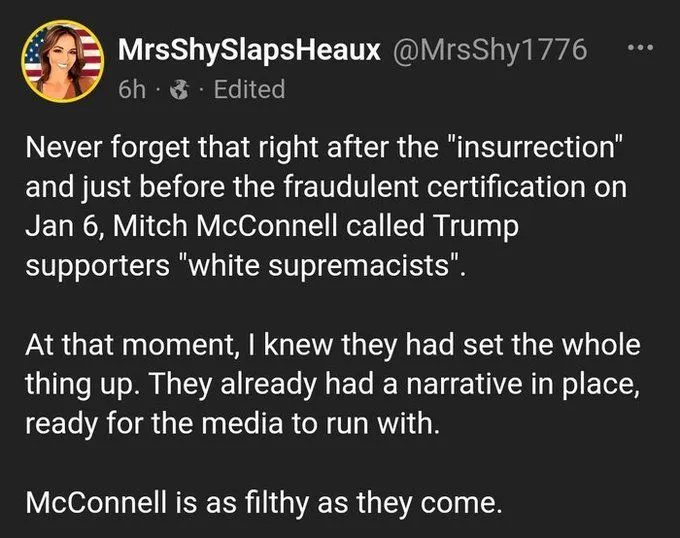
Task: Click the "6h" post timestamp
Action: point(131,89)
